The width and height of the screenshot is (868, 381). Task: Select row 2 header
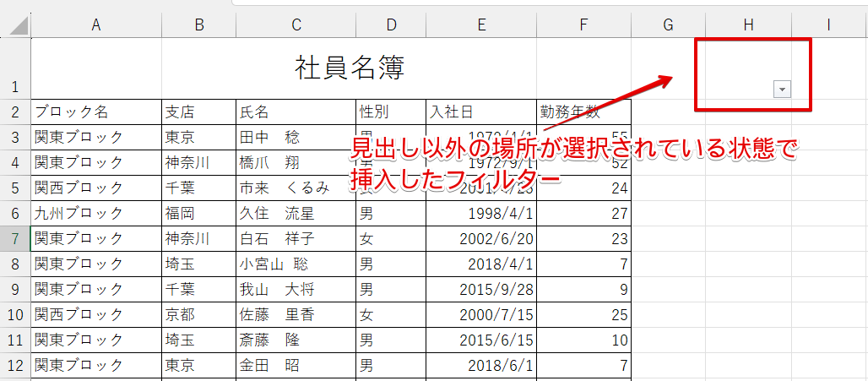pos(15,112)
